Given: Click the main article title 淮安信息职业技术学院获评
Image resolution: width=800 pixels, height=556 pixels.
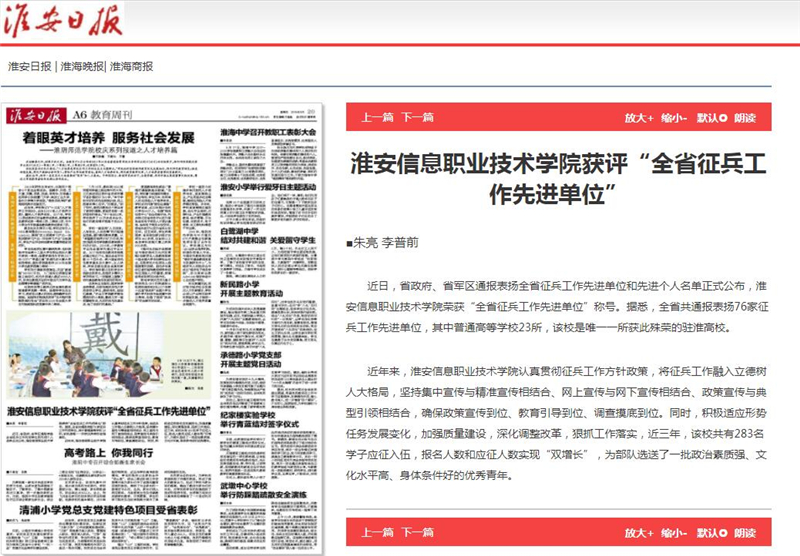Looking at the screenshot, I should tap(558, 178).
